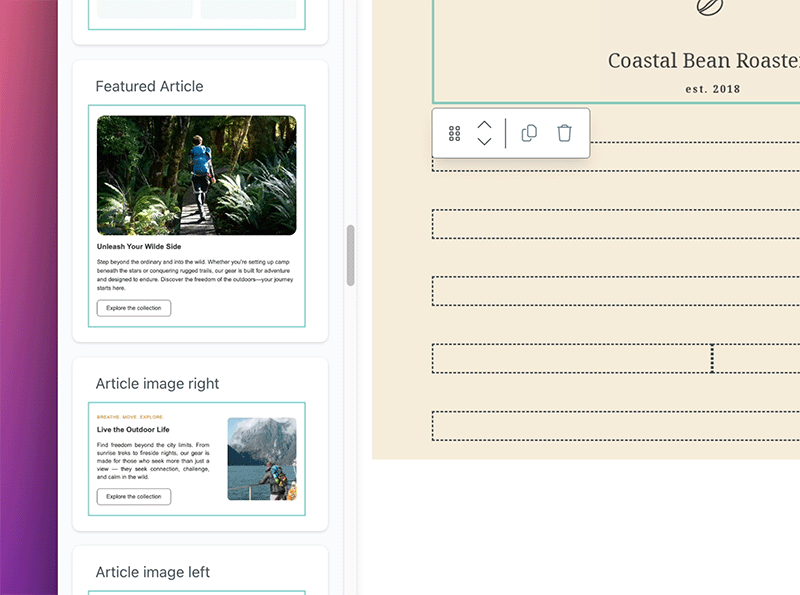This screenshot has width=800, height=595.
Task: Move the selected block up with the up chevron
Action: [485, 125]
